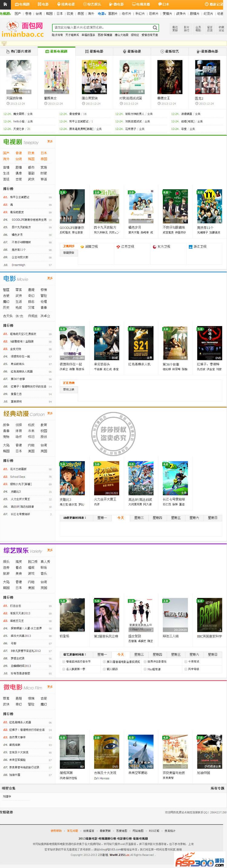Open the 最近更新 shortcut button
Viewport: 227px width, 868px height.
click(x=175, y=29)
